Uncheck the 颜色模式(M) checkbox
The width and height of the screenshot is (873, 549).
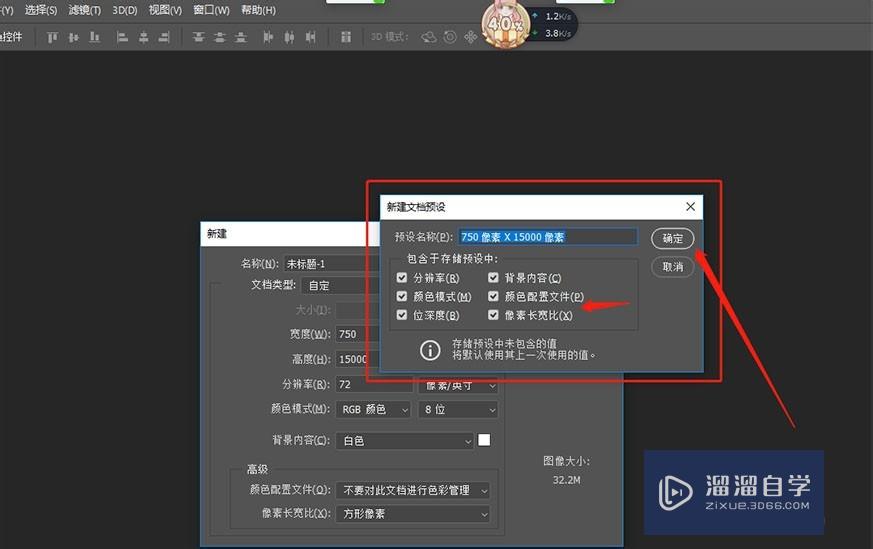click(x=402, y=296)
